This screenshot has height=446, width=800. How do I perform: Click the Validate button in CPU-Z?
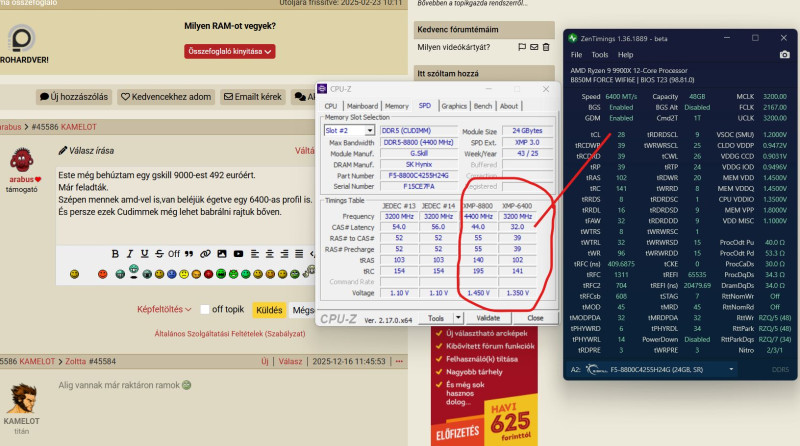488,318
